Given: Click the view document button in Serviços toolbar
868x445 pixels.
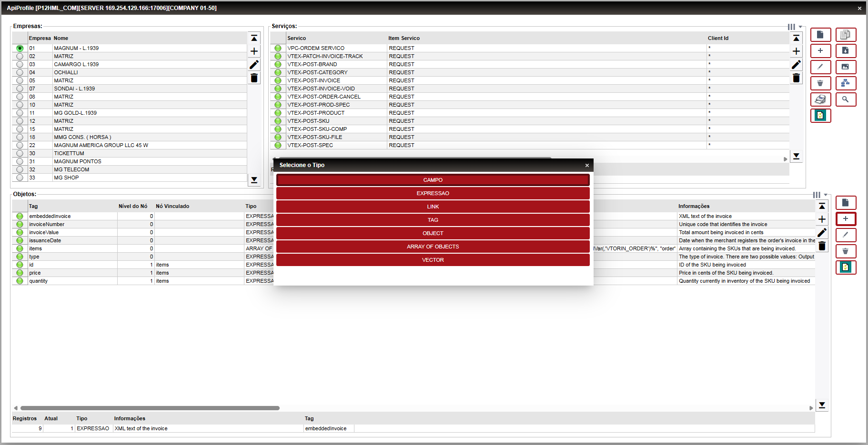Looking at the screenshot, I should tap(820, 35).
